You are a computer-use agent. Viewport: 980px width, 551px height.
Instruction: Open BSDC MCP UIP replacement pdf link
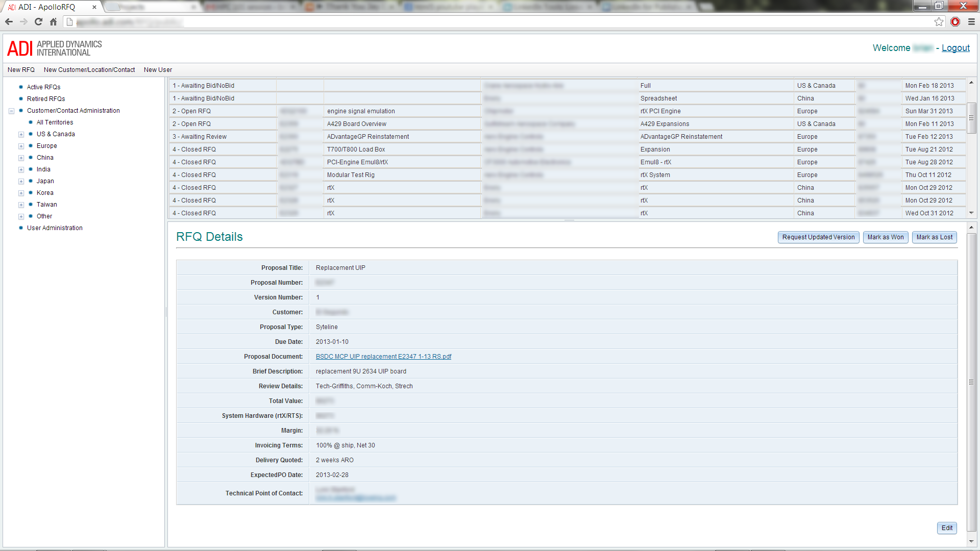[x=383, y=357]
